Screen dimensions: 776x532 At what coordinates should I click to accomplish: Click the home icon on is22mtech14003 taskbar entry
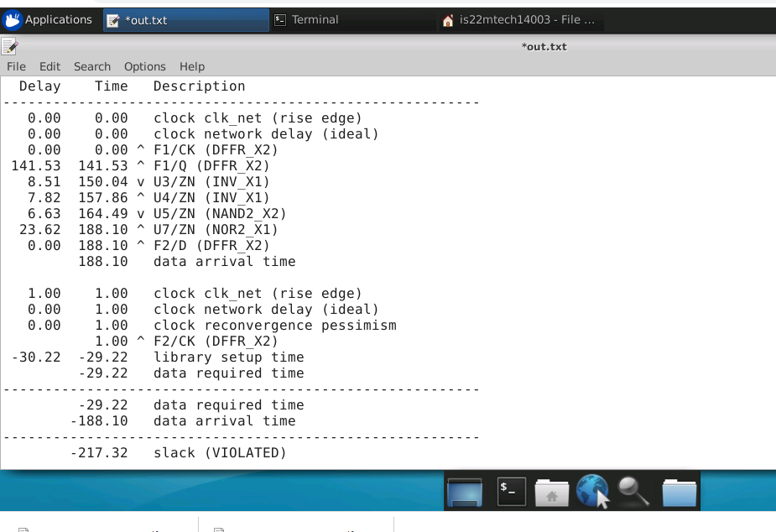pos(448,19)
